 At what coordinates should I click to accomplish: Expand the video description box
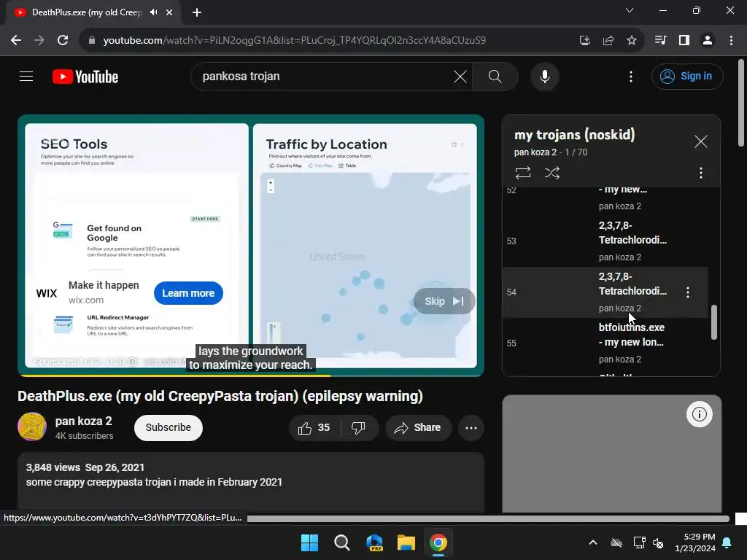pos(251,482)
